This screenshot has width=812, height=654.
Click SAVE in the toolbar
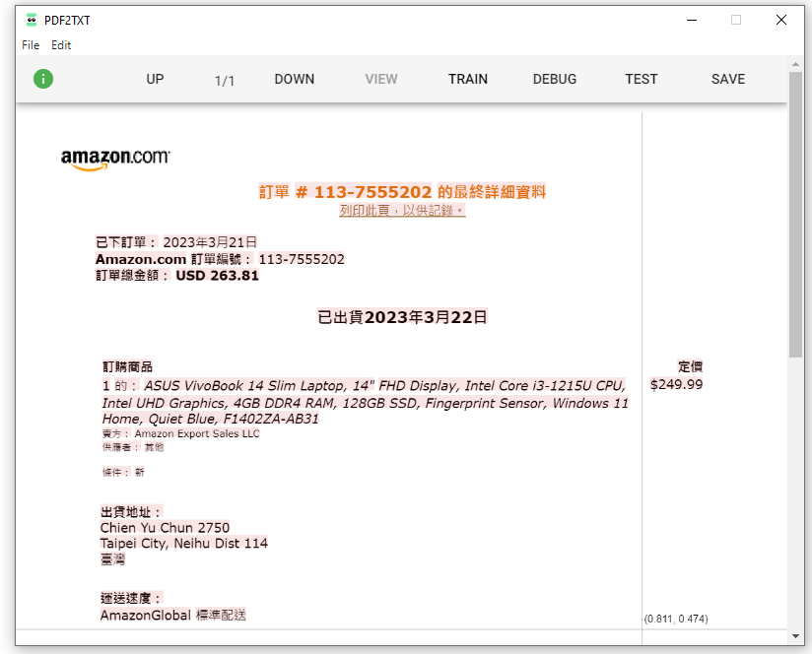(x=728, y=79)
